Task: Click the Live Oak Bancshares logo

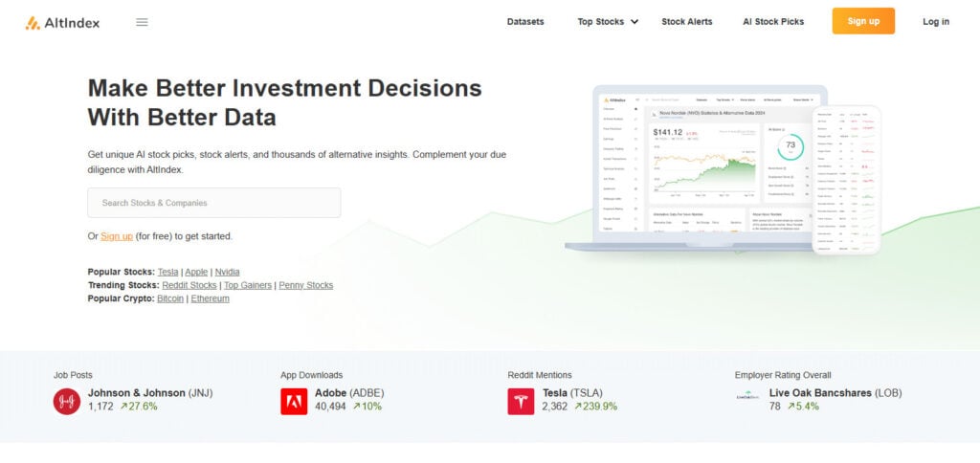Action: point(747,396)
